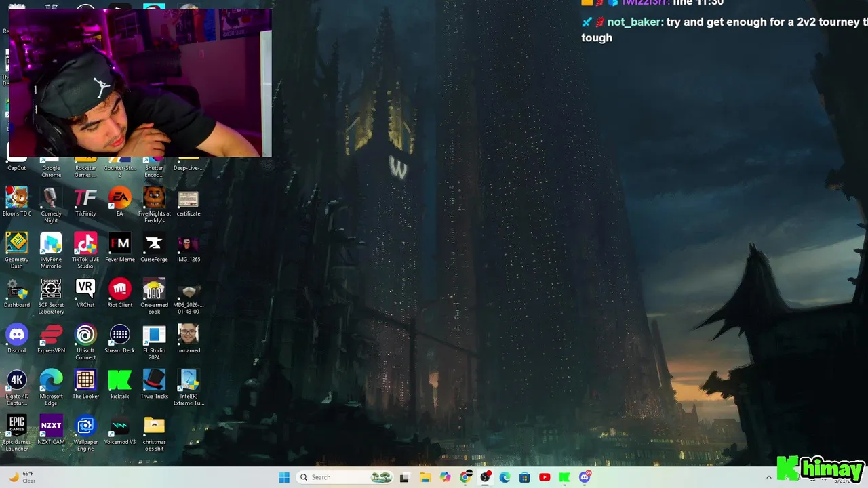
Task: Open the Windows Start menu
Action: (284, 477)
